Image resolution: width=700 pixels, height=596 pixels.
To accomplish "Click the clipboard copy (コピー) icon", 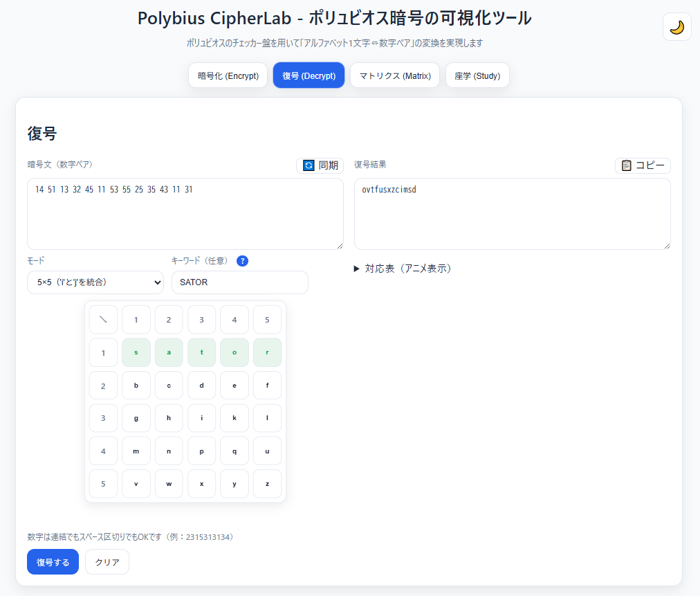I will point(627,165).
